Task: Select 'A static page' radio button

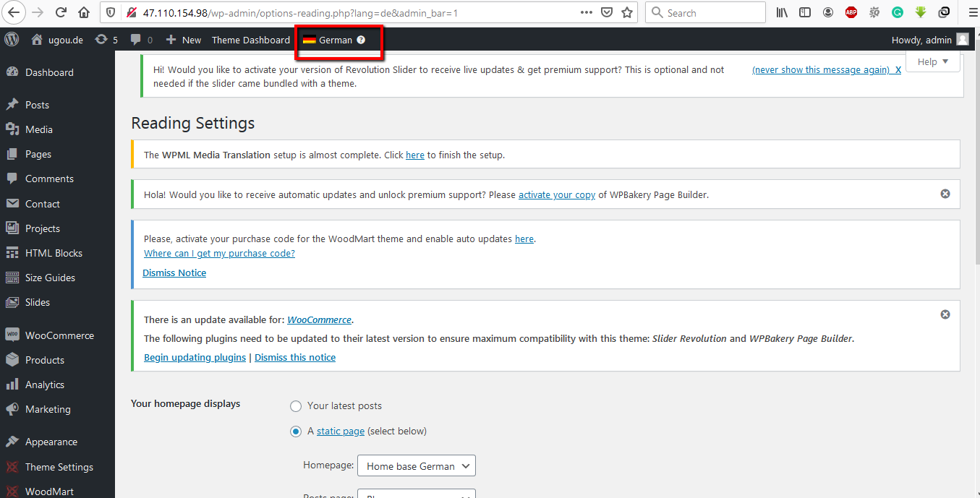Action: click(x=296, y=432)
